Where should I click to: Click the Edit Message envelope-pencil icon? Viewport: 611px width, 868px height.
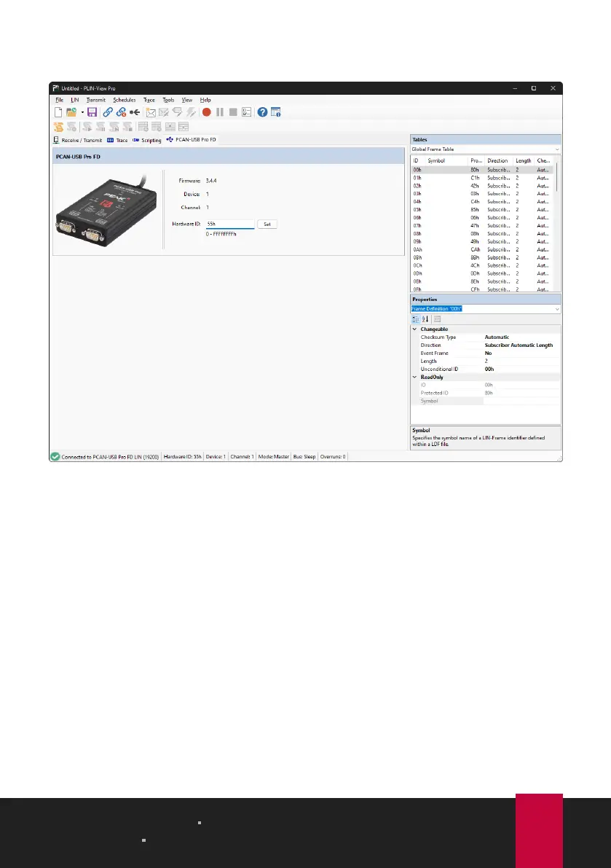(x=164, y=112)
